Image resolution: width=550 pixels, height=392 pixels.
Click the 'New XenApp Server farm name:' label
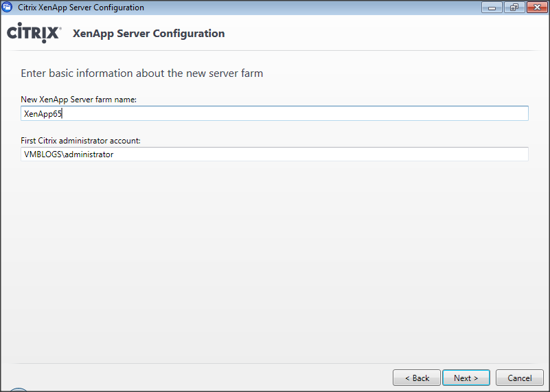(x=79, y=100)
